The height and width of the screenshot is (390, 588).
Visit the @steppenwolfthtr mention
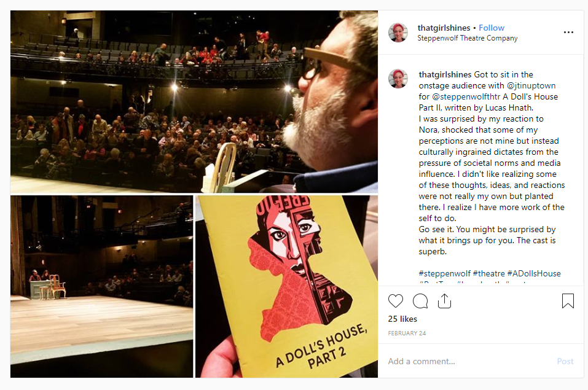pyautogui.click(x=466, y=96)
